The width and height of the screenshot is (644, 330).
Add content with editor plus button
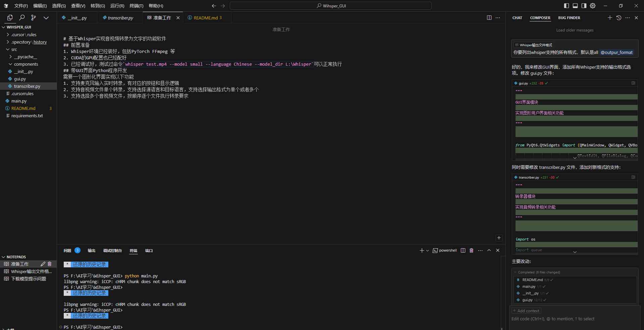pyautogui.click(x=499, y=238)
